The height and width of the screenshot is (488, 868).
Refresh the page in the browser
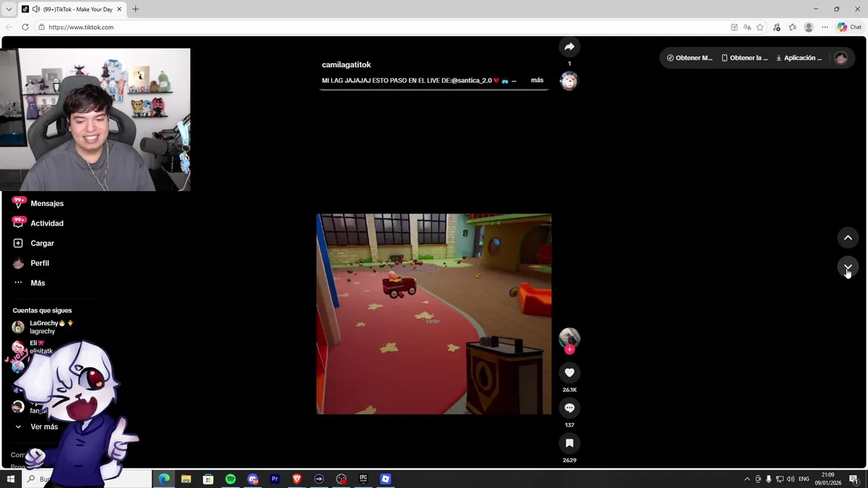coord(25,27)
